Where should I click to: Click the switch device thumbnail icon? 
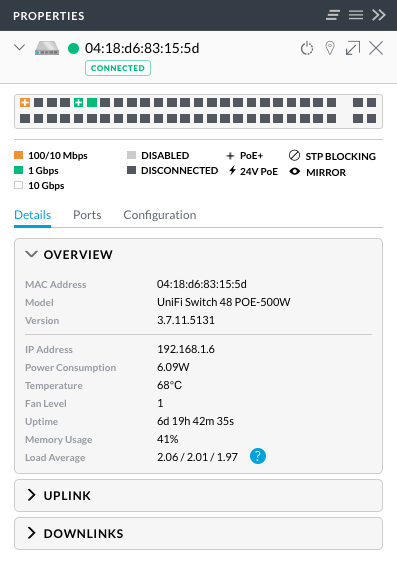coord(47,48)
